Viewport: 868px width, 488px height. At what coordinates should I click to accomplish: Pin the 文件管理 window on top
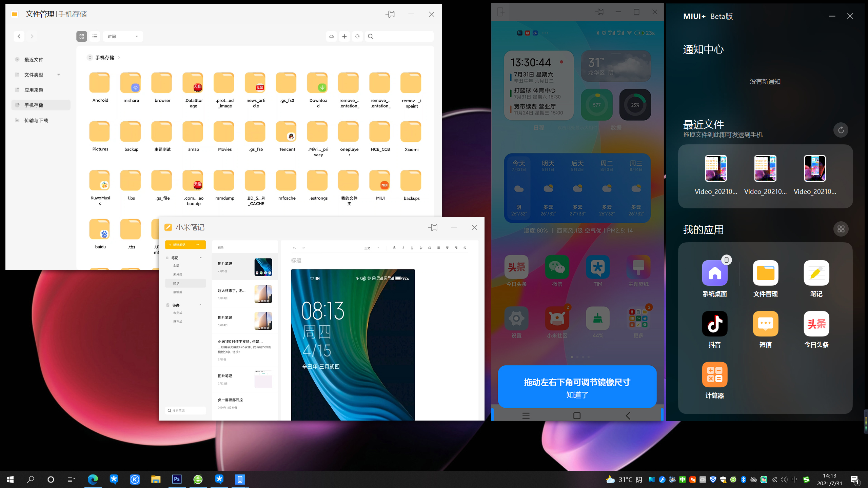390,14
